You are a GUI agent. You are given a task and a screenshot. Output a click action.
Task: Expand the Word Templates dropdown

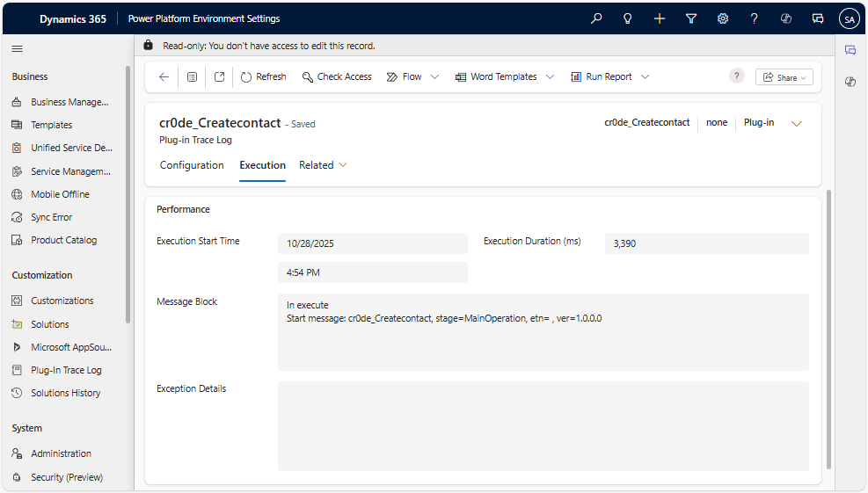tap(550, 77)
